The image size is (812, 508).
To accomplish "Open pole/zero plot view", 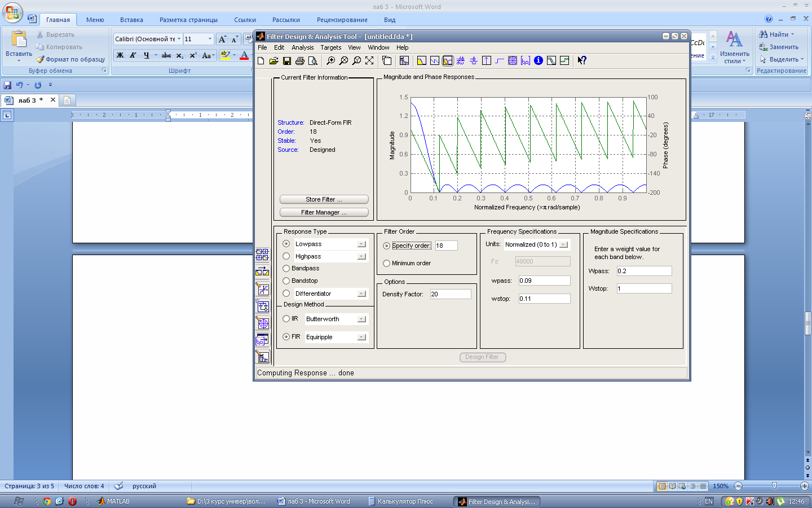I will click(513, 60).
